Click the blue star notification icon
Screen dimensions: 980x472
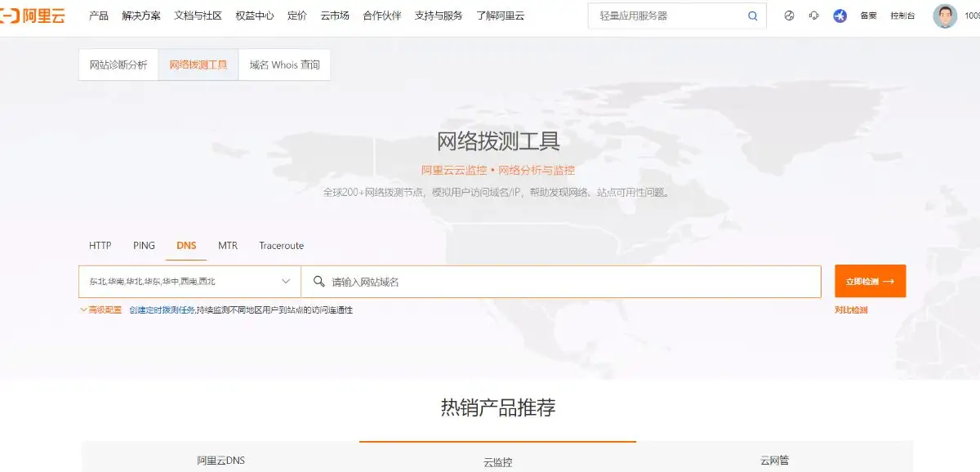(840, 15)
